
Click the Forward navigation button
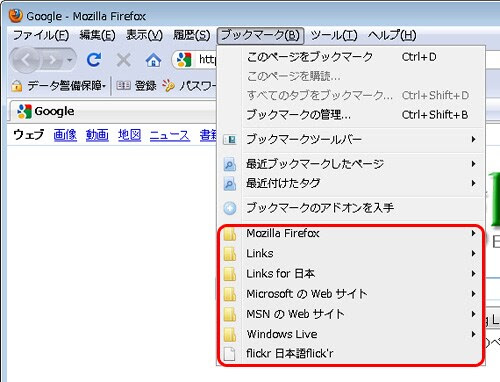[53, 60]
